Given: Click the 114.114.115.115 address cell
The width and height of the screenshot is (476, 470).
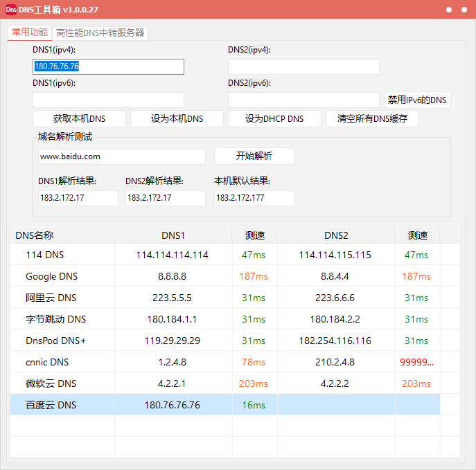Looking at the screenshot, I should click(335, 255).
